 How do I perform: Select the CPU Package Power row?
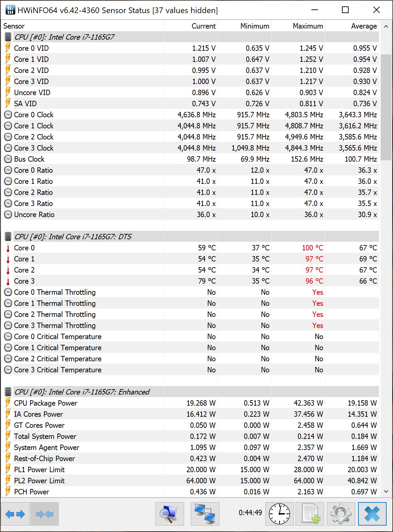coord(46,403)
